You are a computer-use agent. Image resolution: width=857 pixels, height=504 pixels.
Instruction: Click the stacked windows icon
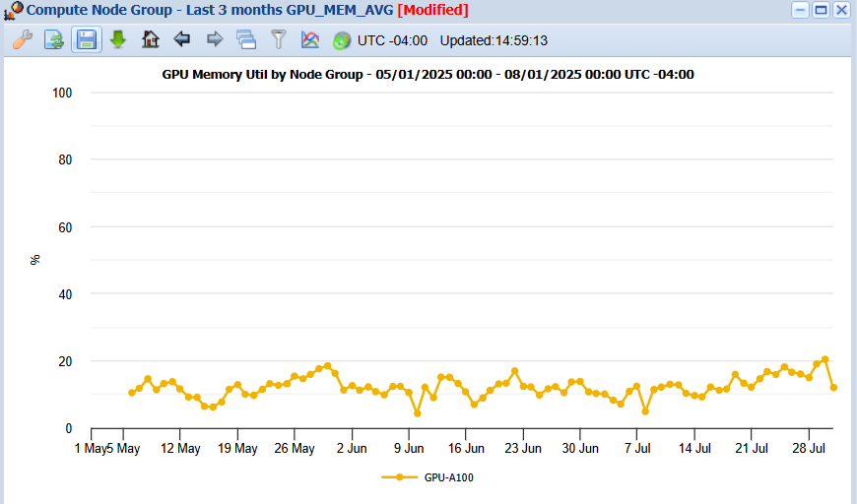coord(246,39)
